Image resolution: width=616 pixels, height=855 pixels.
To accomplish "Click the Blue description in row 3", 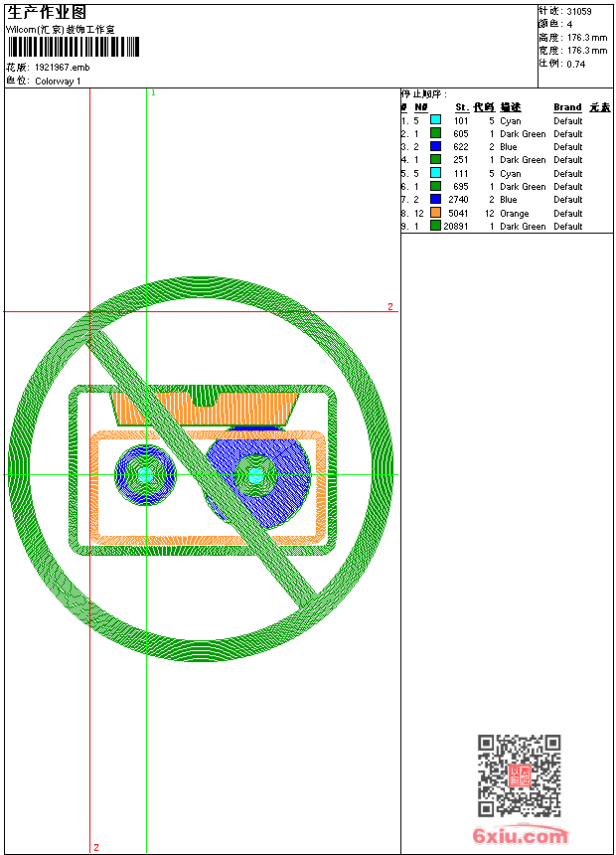I will point(508,147).
